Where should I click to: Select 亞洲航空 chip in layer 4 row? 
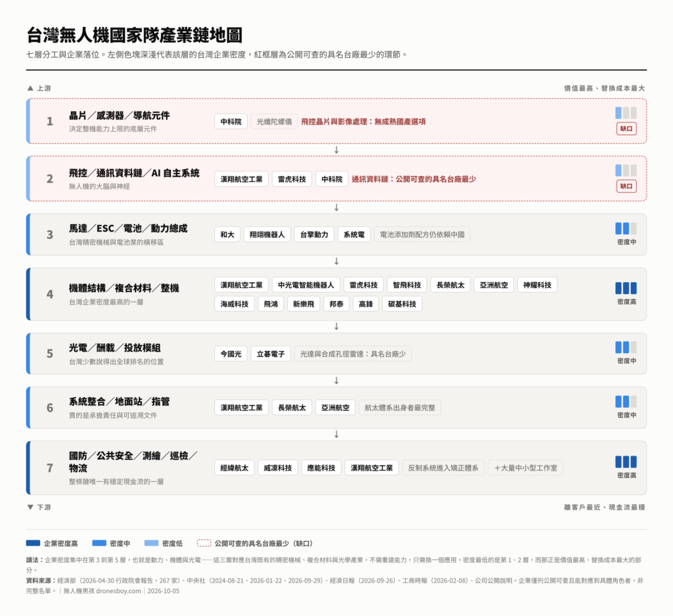tap(494, 285)
